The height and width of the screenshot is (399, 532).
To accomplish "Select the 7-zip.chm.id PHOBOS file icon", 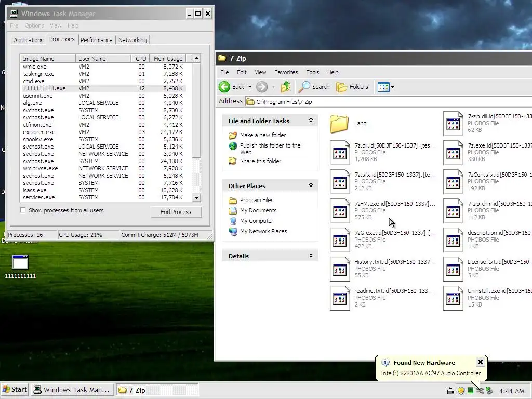I will [453, 211].
